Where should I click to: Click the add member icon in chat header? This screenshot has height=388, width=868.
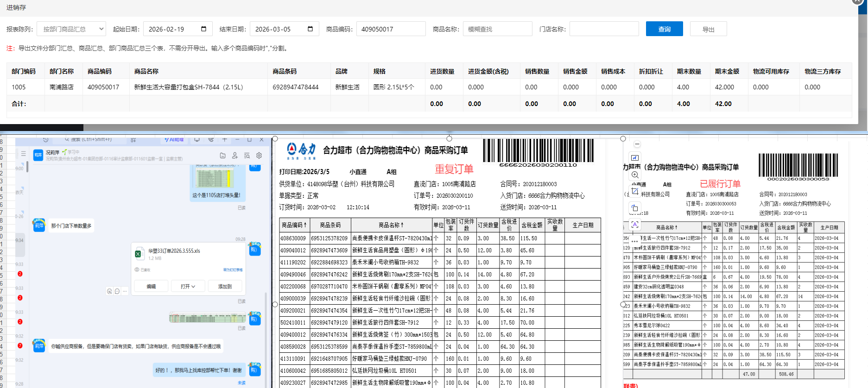tap(235, 156)
